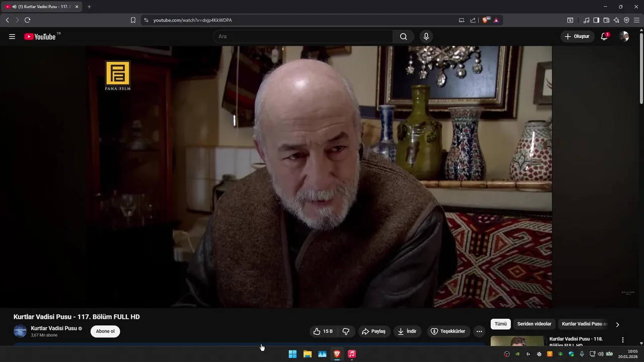Click the search magnifier button
The image size is (644, 362).
[x=404, y=37]
